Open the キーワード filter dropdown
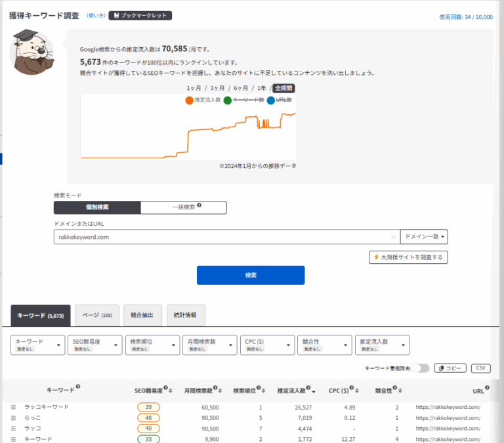Screen dimensions: 504x443 click(37, 345)
